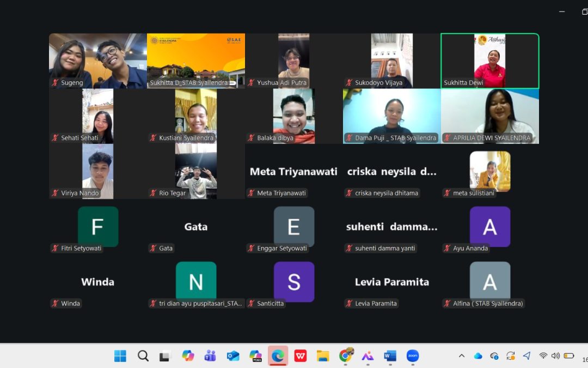Open Windows Search from the taskbar
The image size is (588, 368).
click(x=143, y=355)
